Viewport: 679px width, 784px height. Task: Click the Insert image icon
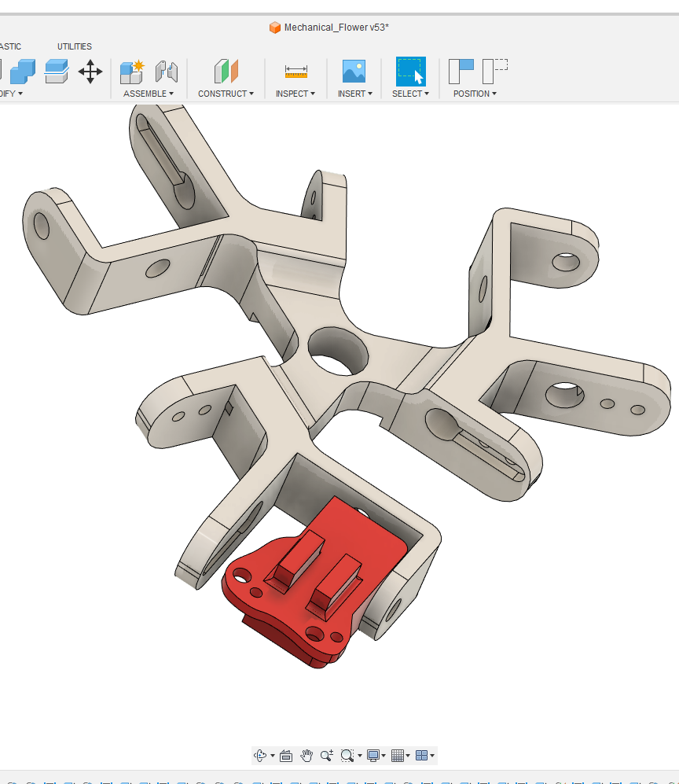[354, 72]
